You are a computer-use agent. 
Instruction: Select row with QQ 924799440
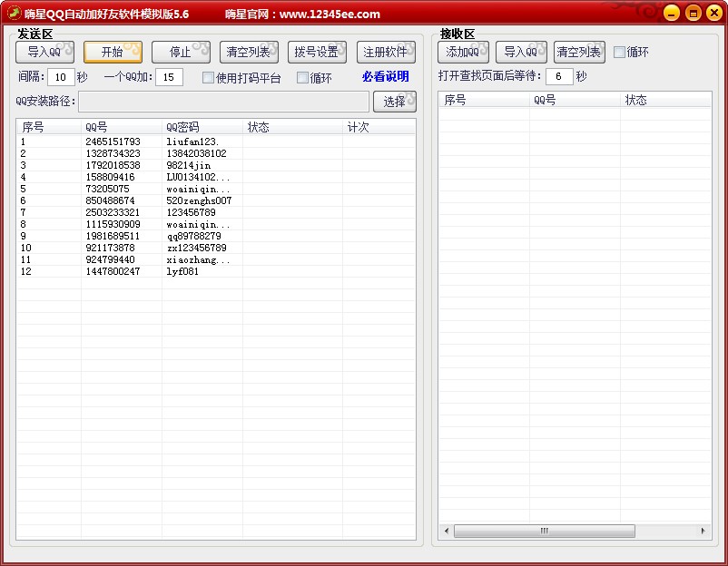pyautogui.click(x=216, y=259)
